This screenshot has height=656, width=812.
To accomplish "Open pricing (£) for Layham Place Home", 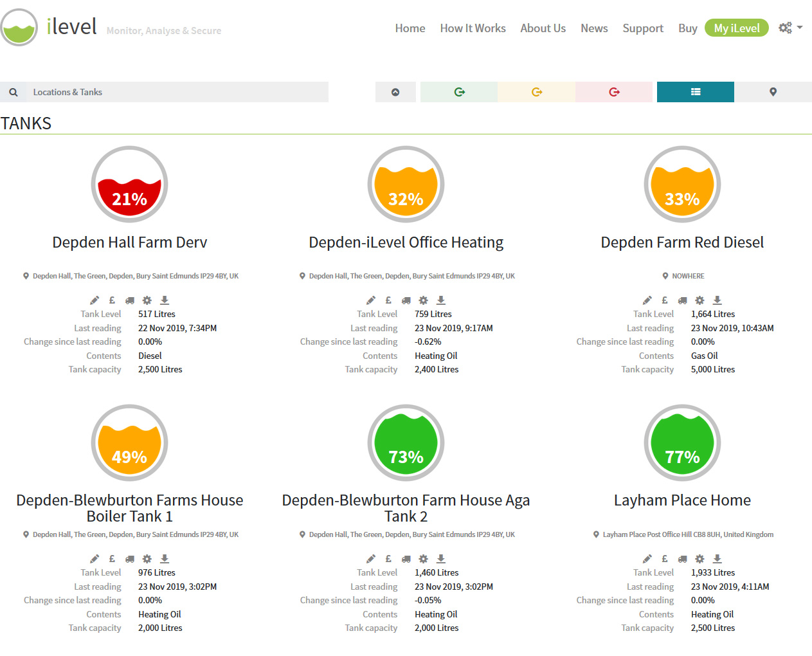I will coord(665,559).
